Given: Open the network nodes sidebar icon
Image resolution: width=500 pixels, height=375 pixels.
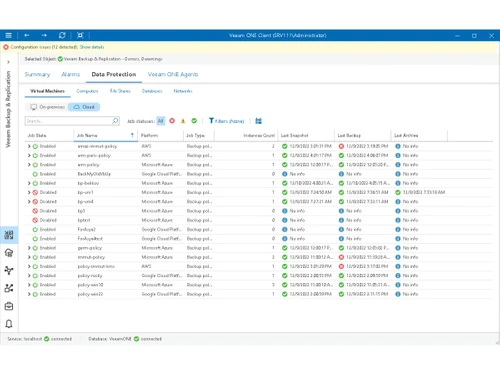Looking at the screenshot, I should [x=9, y=270].
